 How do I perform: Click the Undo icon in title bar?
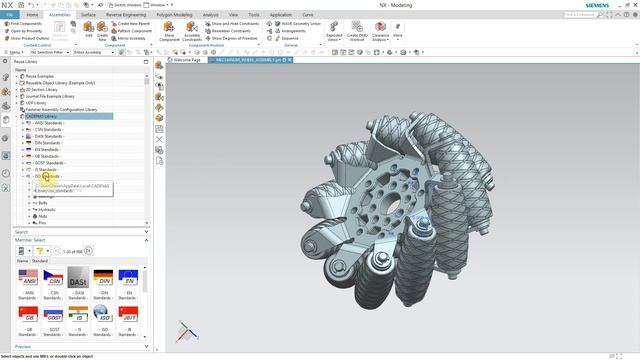point(31,5)
